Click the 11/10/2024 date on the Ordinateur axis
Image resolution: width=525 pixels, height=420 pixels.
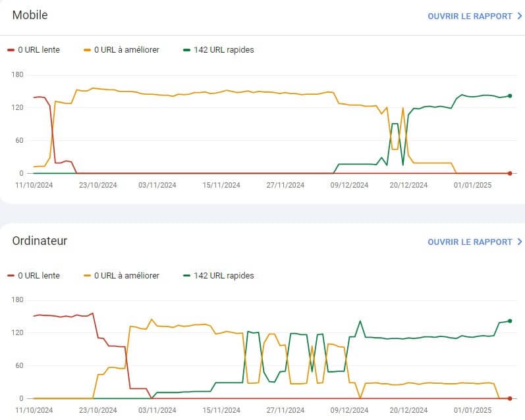34,410
